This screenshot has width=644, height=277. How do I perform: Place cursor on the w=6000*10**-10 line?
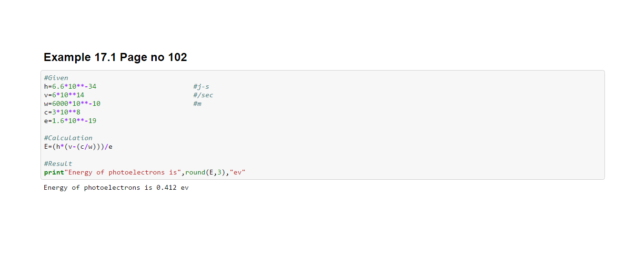[x=72, y=103]
